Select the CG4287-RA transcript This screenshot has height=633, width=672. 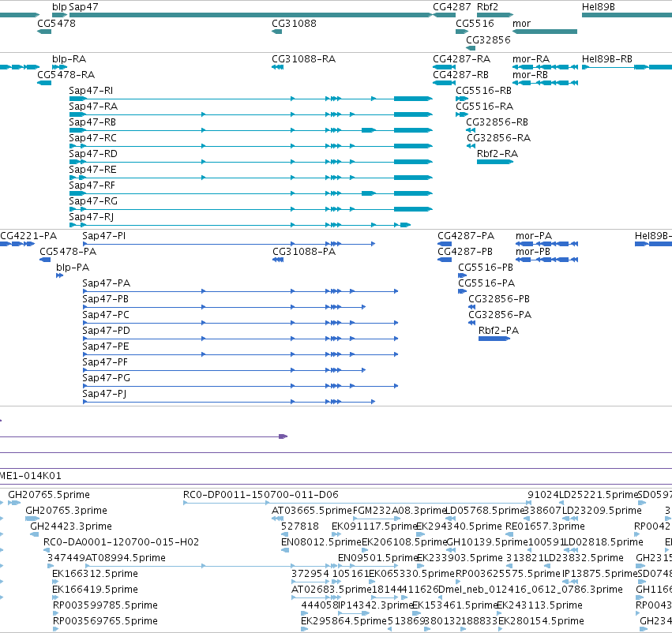point(444,67)
